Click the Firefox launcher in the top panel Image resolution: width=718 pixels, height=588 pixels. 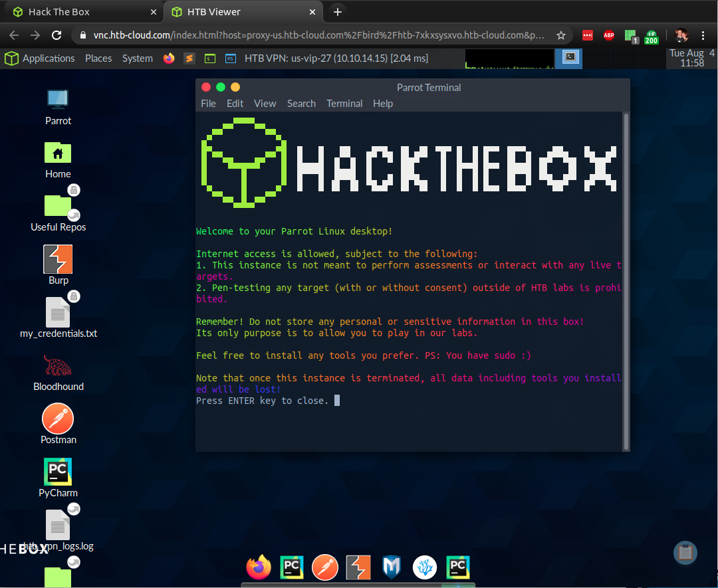point(169,58)
